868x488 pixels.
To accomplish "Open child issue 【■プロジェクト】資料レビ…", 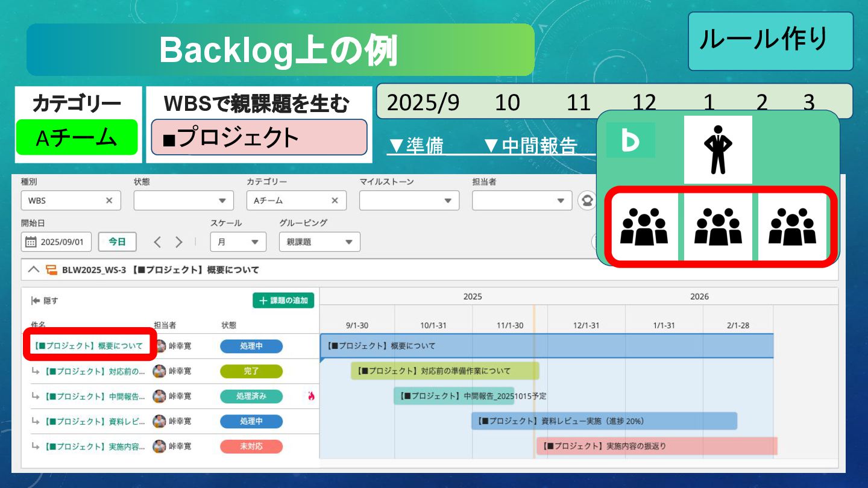I will click(95, 422).
